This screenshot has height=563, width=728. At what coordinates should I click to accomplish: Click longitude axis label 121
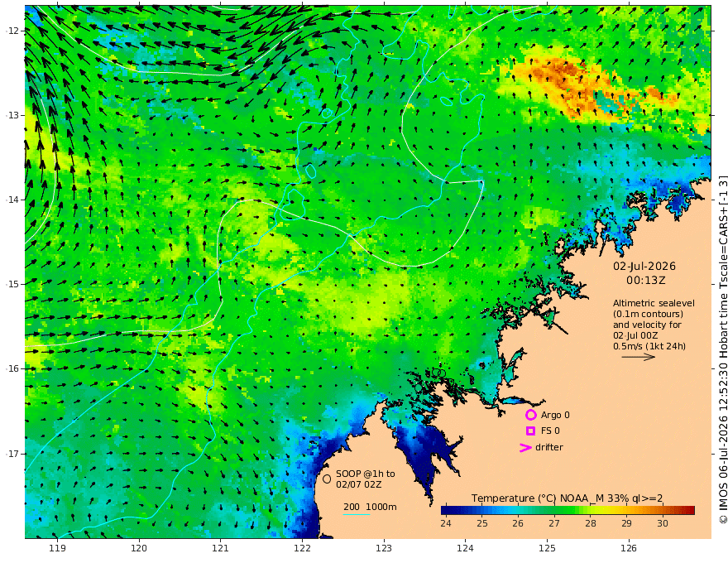(x=221, y=549)
